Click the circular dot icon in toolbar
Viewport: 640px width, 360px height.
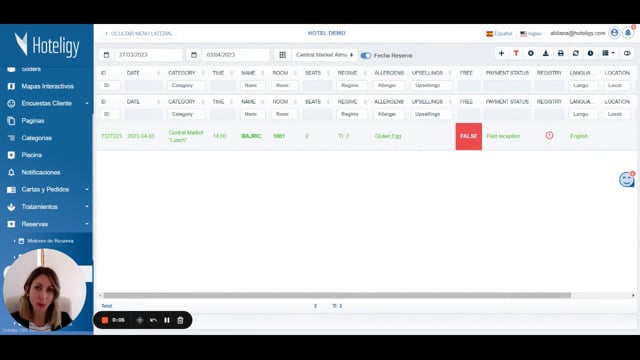pyautogui.click(x=531, y=53)
